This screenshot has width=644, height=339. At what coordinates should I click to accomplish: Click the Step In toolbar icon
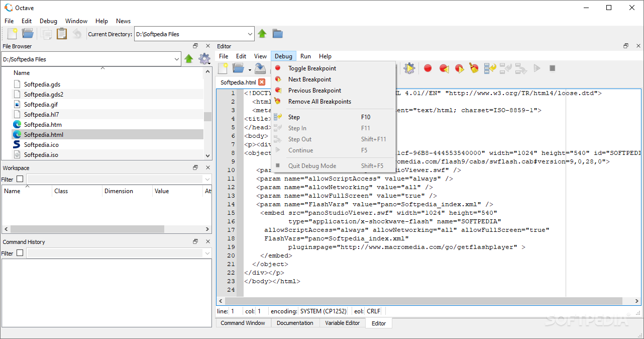506,68
